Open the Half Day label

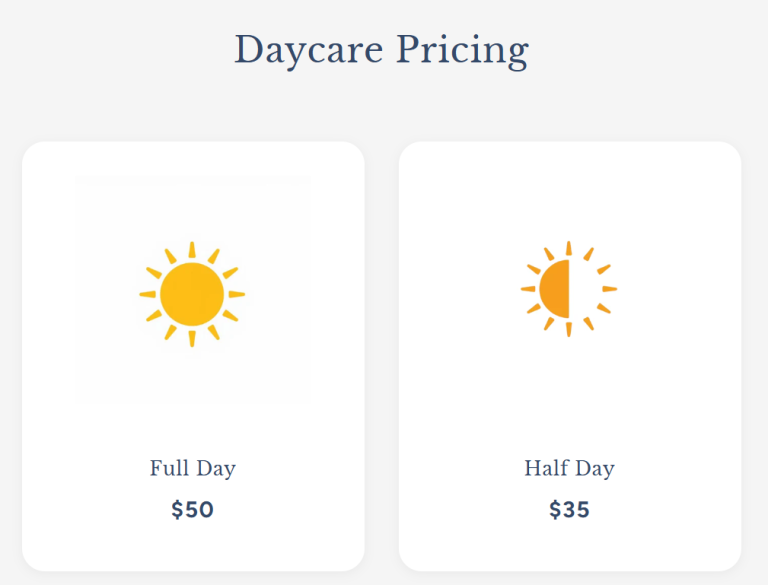[569, 468]
